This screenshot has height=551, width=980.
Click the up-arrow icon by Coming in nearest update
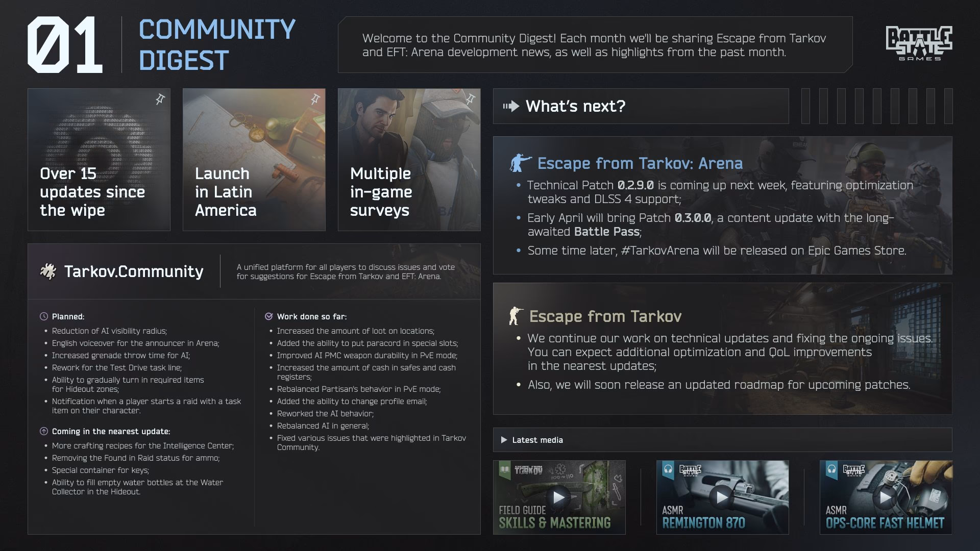pyautogui.click(x=44, y=431)
